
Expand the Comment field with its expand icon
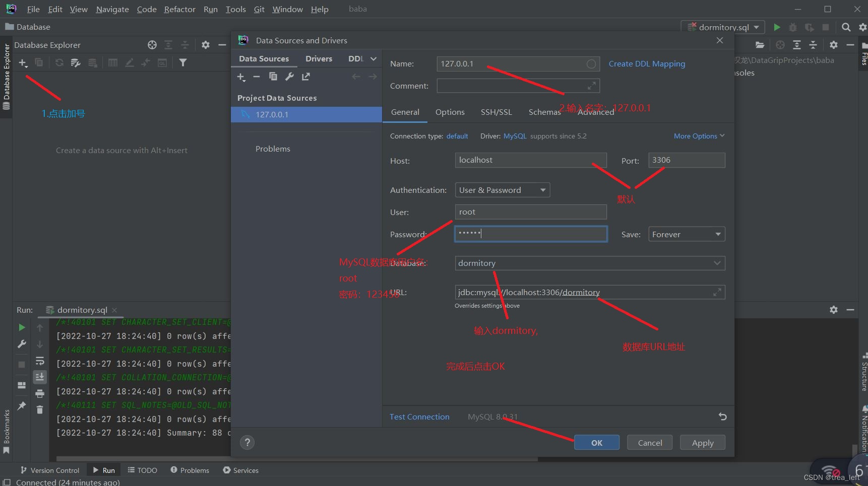[592, 86]
